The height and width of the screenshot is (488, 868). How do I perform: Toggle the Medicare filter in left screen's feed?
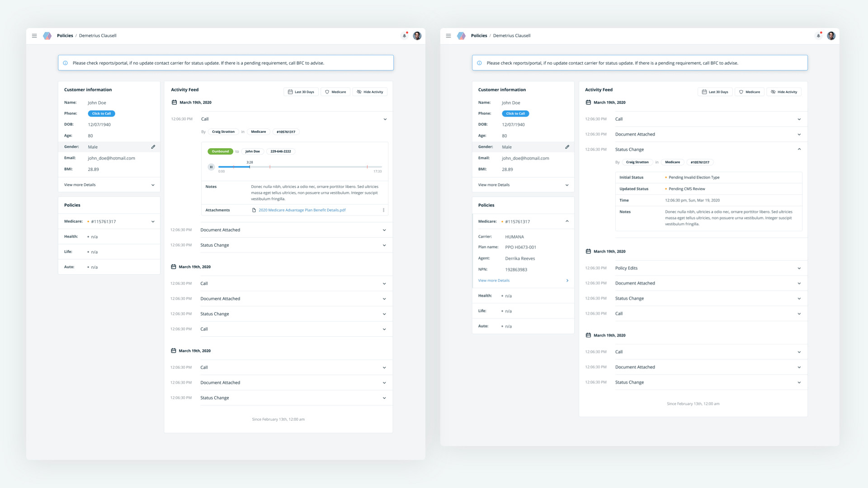(335, 92)
